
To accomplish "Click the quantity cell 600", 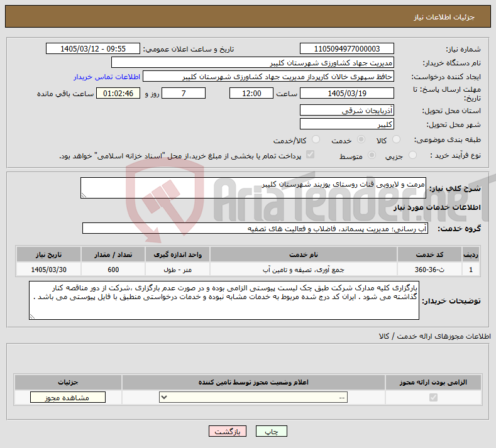I will click(x=113, y=270).
